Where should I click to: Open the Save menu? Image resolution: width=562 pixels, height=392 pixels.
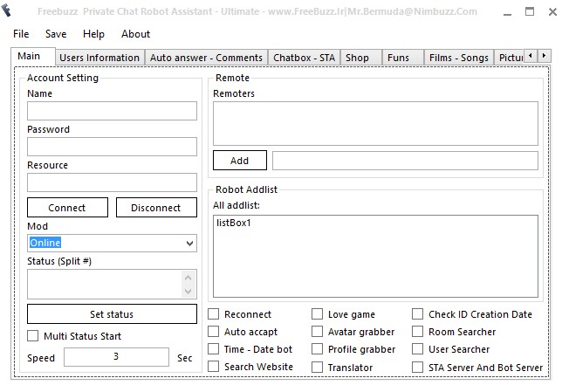tap(56, 34)
